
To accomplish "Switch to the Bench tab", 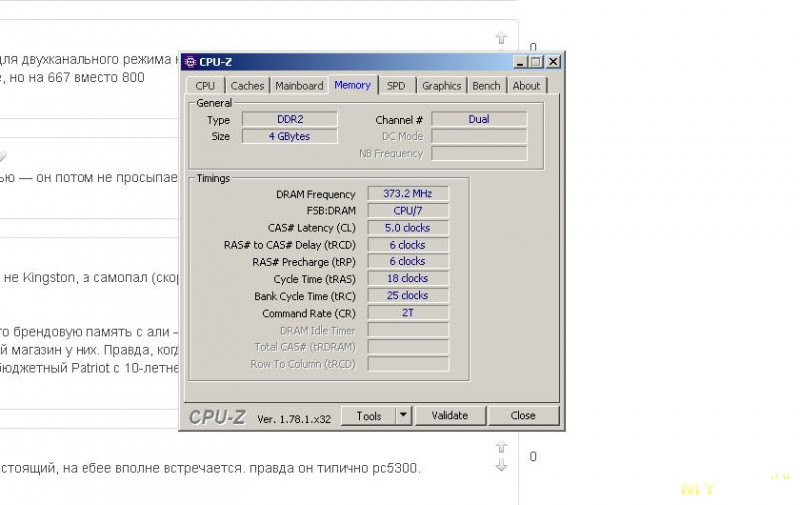I will 486,86.
